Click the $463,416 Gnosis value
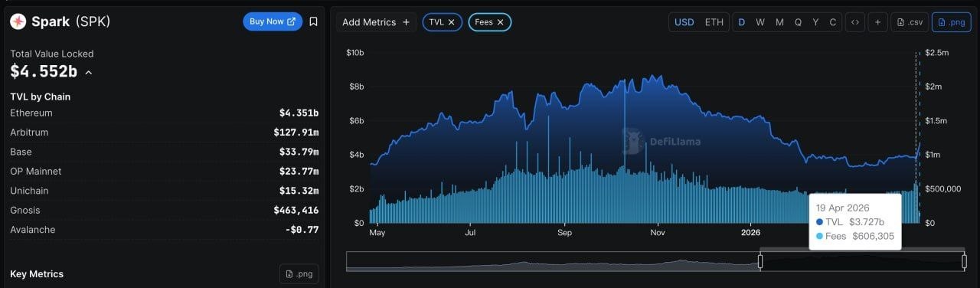The width and height of the screenshot is (980, 288). 296,210
